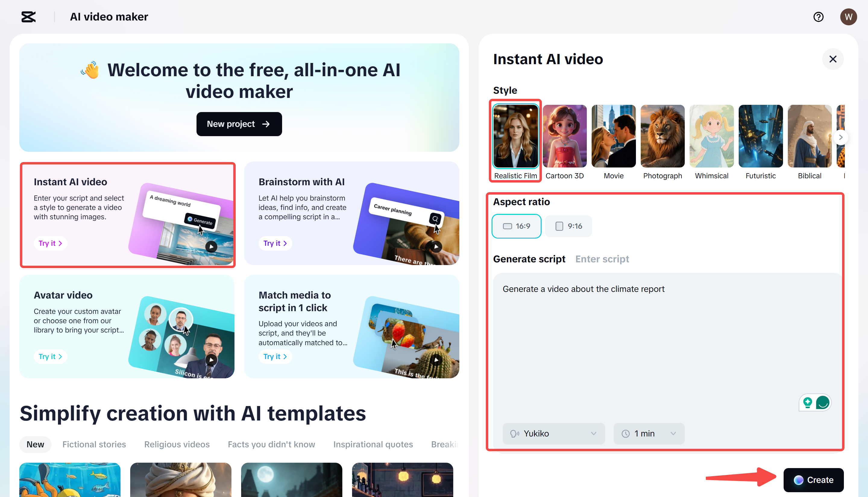Viewport: 868px width, 497px height.
Task: Close the Instant AI video panel
Action: pyautogui.click(x=833, y=59)
